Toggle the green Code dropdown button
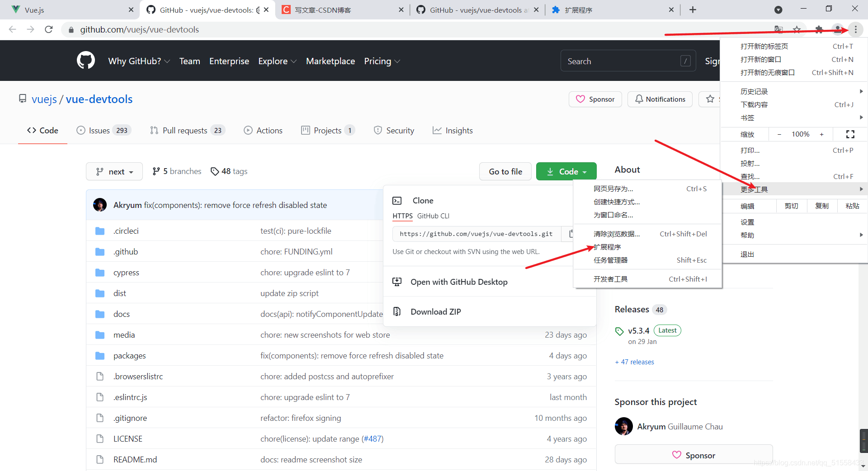This screenshot has width=868, height=471. [x=566, y=171]
